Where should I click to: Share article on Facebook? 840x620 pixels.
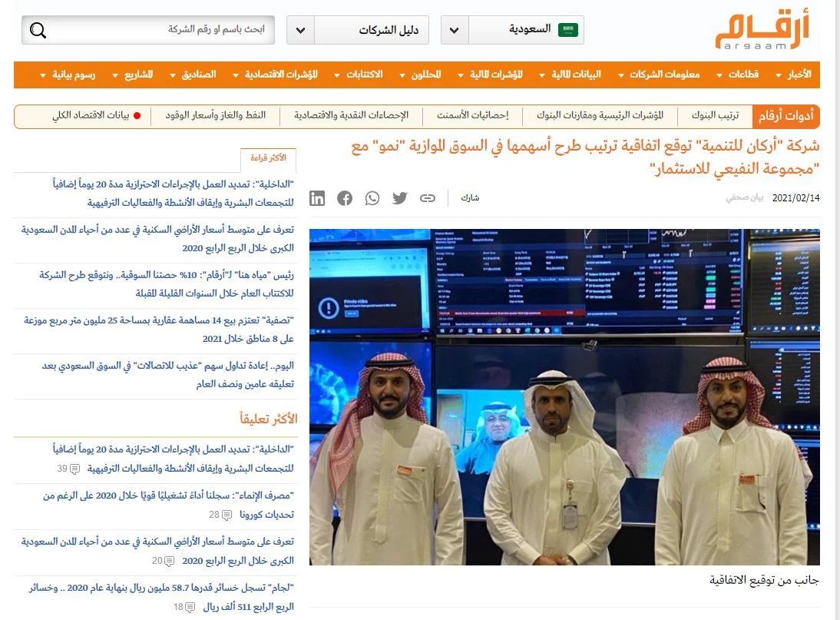pos(345,198)
